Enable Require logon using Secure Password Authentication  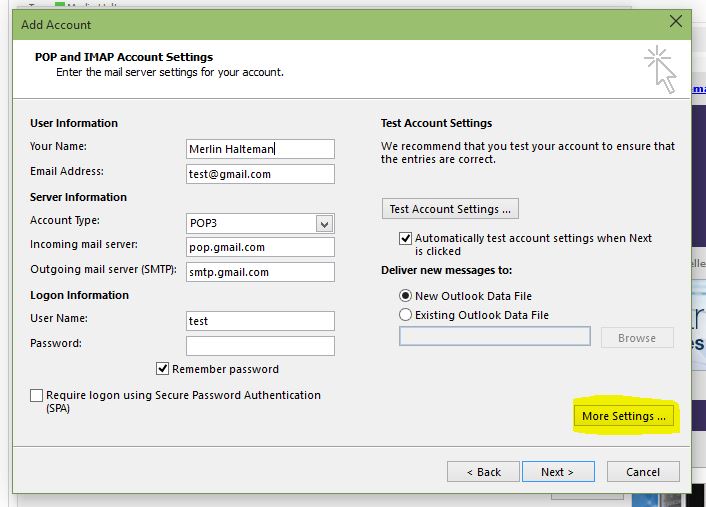(x=36, y=395)
